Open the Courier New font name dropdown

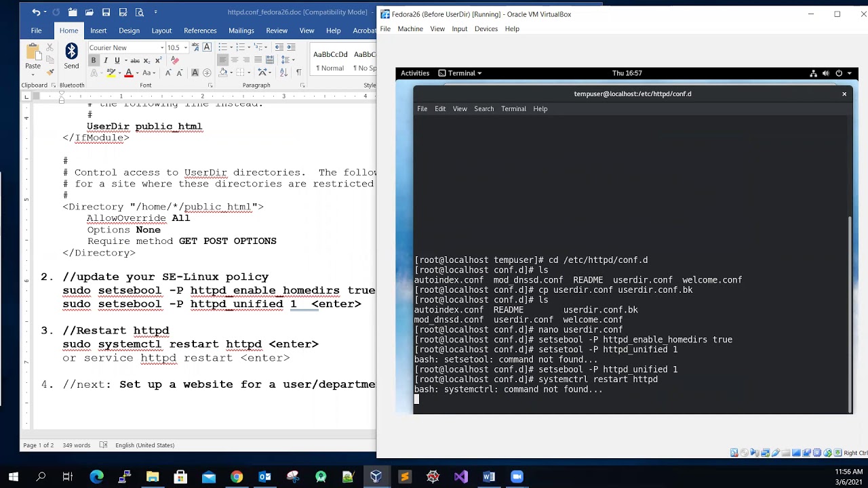pyautogui.click(x=162, y=47)
